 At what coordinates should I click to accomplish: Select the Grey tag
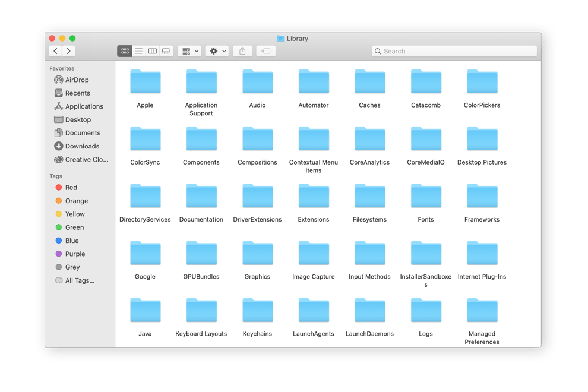[x=68, y=267]
